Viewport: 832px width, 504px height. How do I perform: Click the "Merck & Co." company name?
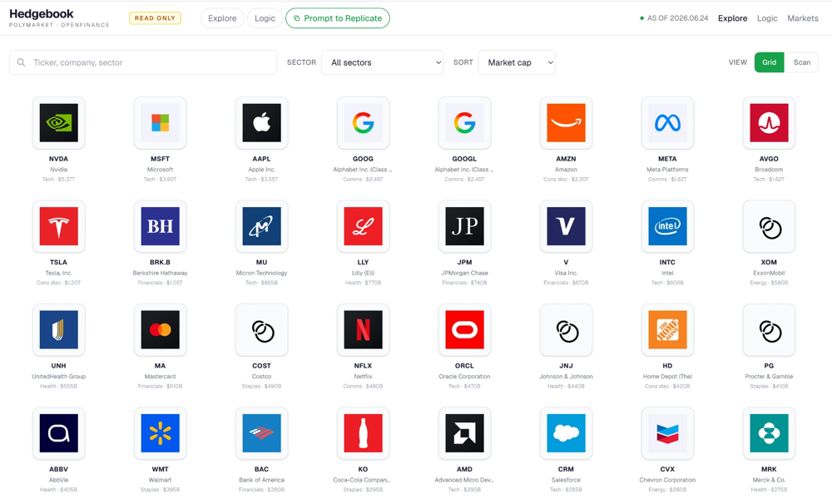click(769, 480)
